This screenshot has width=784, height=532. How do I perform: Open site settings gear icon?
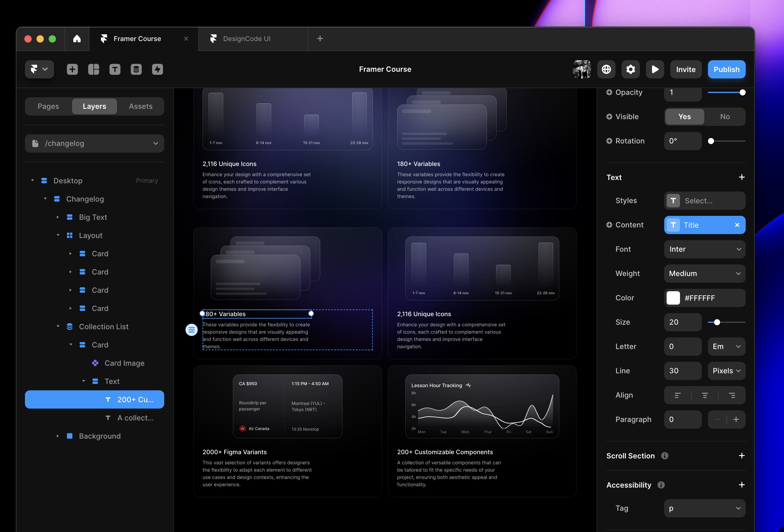(630, 69)
